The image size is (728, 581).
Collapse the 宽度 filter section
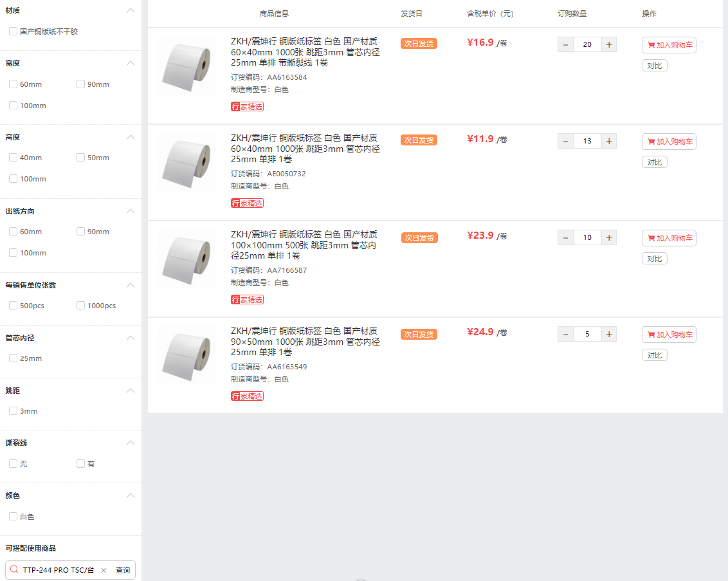[x=131, y=63]
